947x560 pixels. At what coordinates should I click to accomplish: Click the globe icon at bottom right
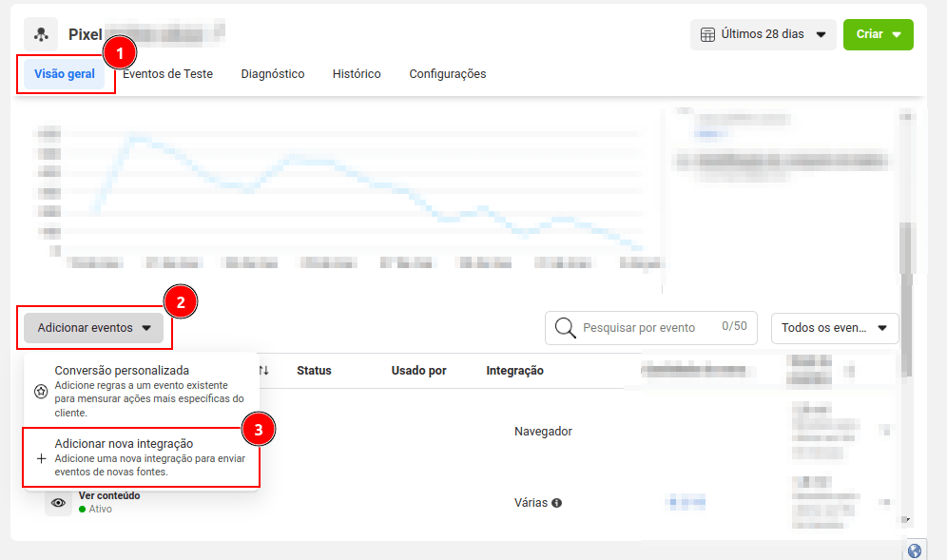[915, 550]
